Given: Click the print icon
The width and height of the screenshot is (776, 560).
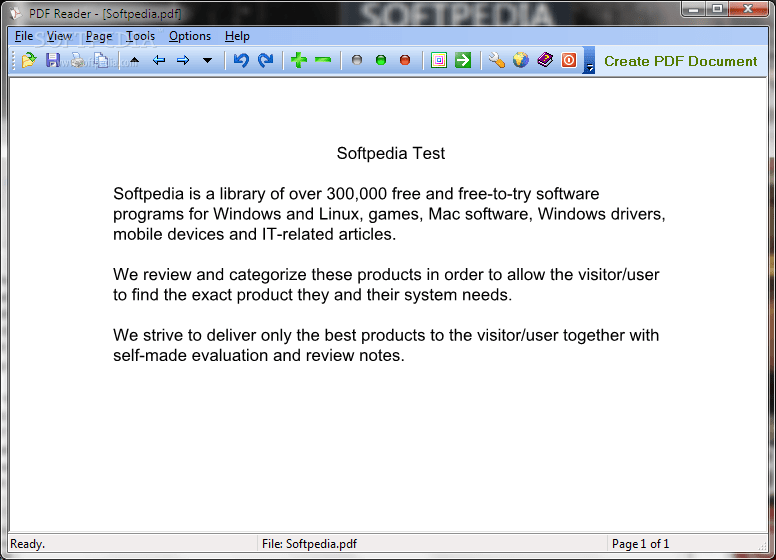Looking at the screenshot, I should (x=77, y=60).
